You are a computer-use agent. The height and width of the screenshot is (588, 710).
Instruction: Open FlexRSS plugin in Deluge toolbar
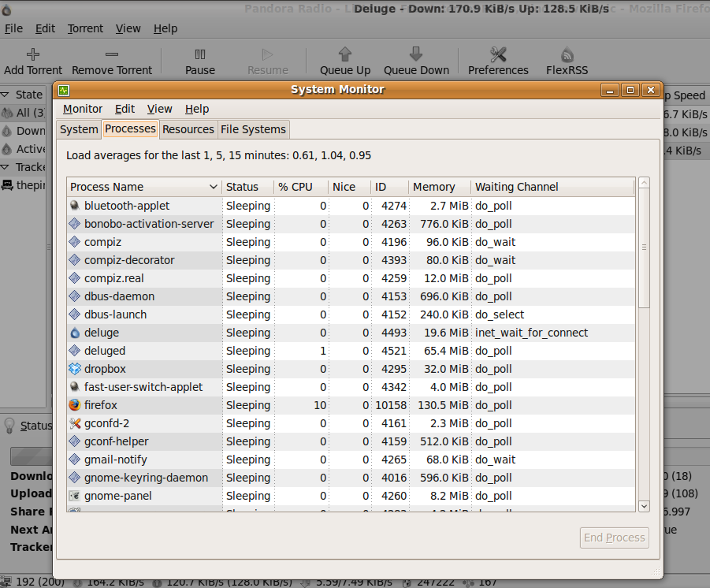pyautogui.click(x=567, y=55)
